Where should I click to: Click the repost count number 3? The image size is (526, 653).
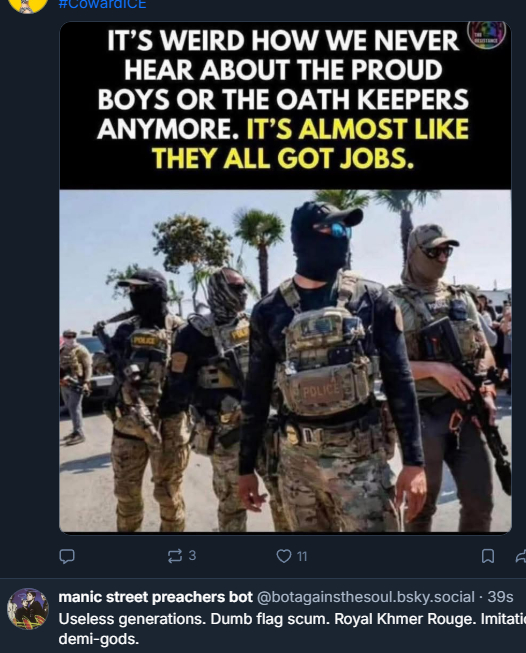192,556
